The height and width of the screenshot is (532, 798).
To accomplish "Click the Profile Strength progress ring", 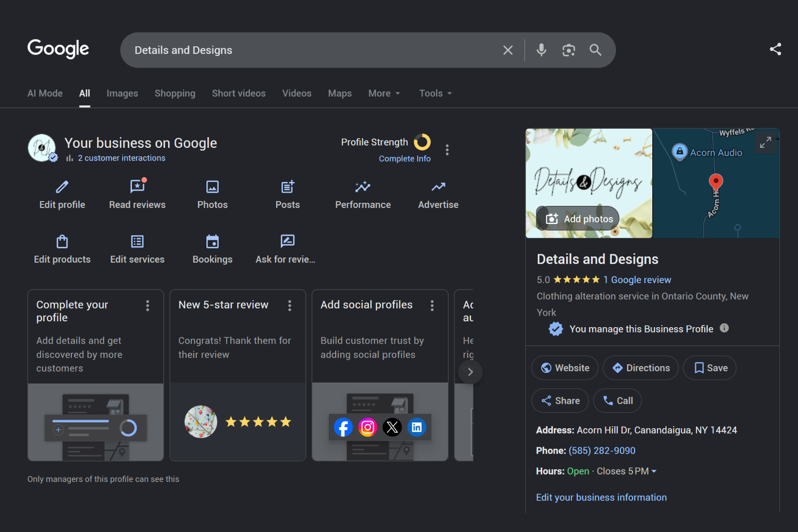I will pos(422,142).
